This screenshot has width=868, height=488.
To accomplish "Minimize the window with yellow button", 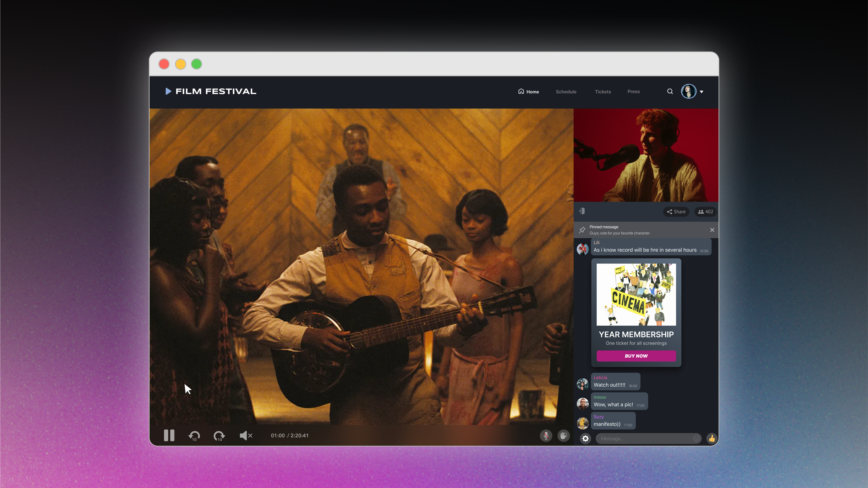I will 180,64.
